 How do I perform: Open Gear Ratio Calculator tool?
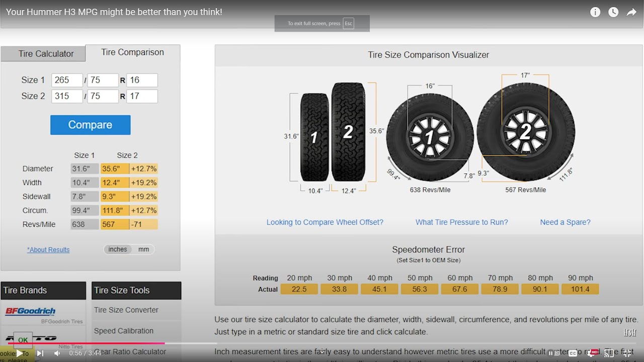pos(130,352)
